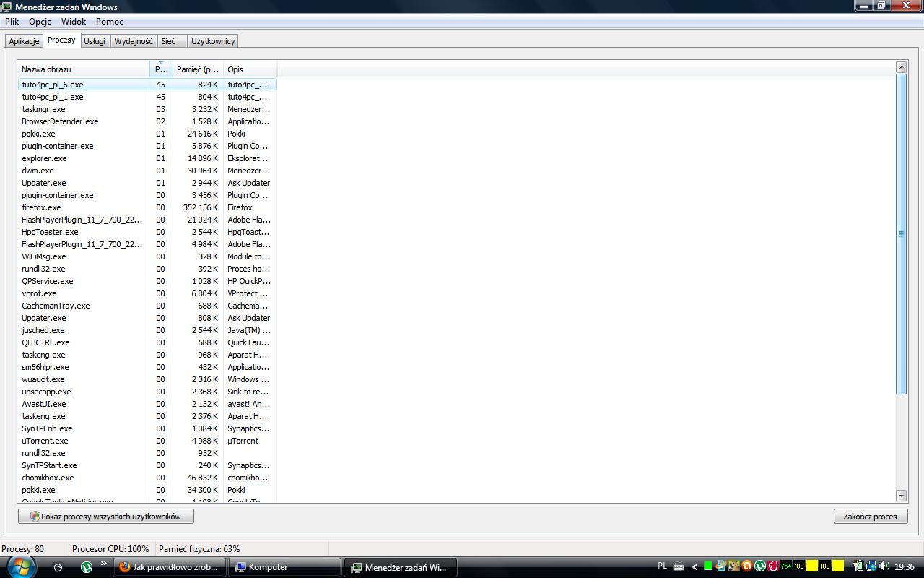The height and width of the screenshot is (578, 924).
Task: Show hidden tray icons arrow
Action: click(x=694, y=567)
